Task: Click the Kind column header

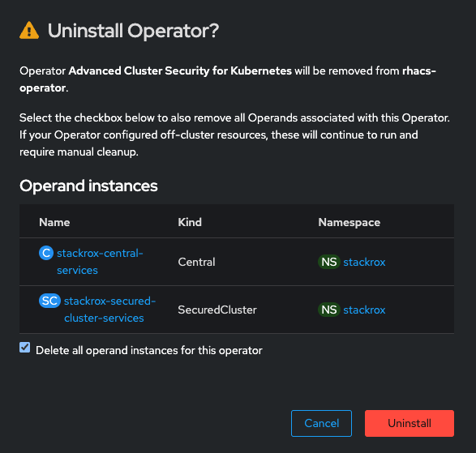Action: [x=190, y=222]
